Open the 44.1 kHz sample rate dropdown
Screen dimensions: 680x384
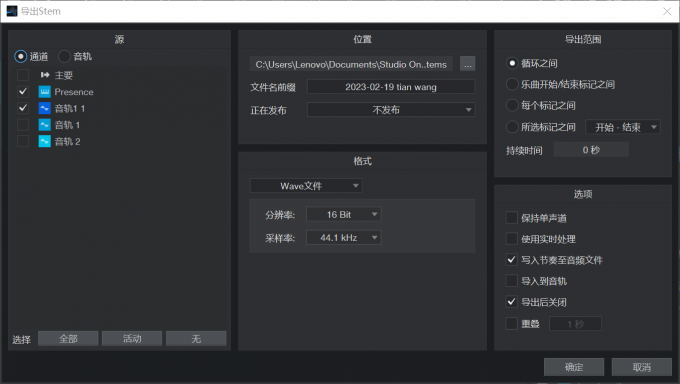[x=343, y=238]
